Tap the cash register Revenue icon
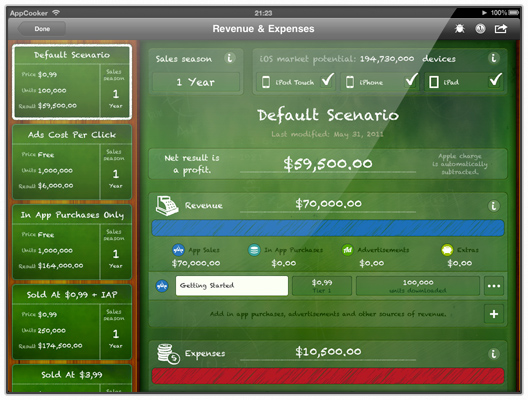 point(167,205)
